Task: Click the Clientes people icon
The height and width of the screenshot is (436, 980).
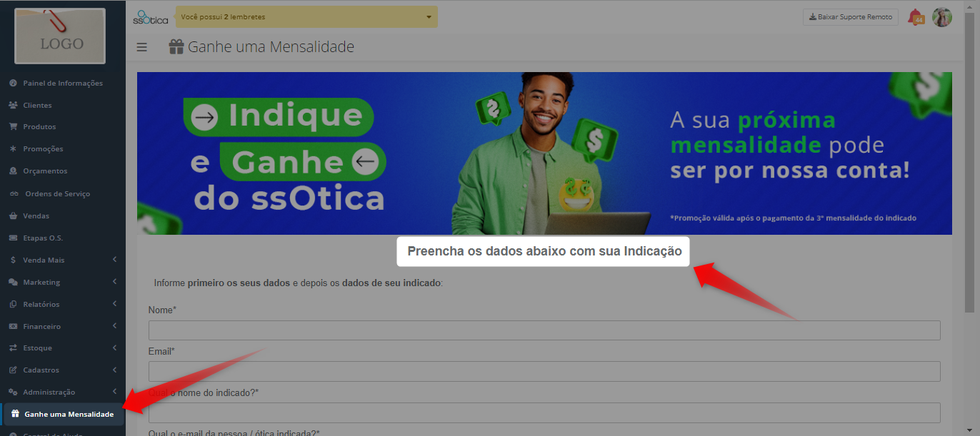Action: point(13,105)
